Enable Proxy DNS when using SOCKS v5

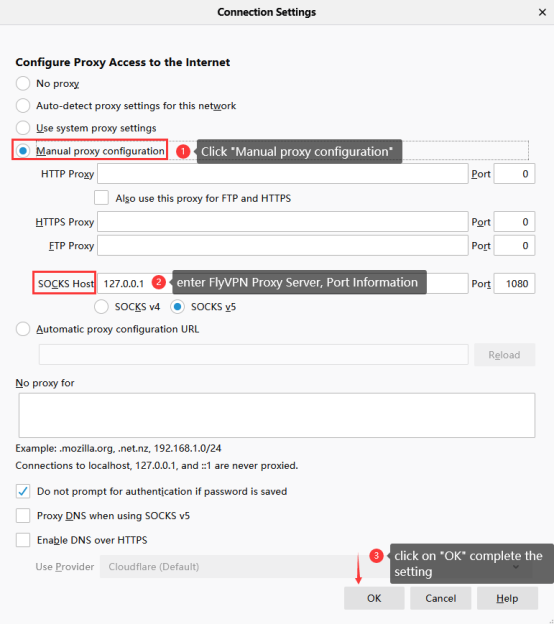23,515
